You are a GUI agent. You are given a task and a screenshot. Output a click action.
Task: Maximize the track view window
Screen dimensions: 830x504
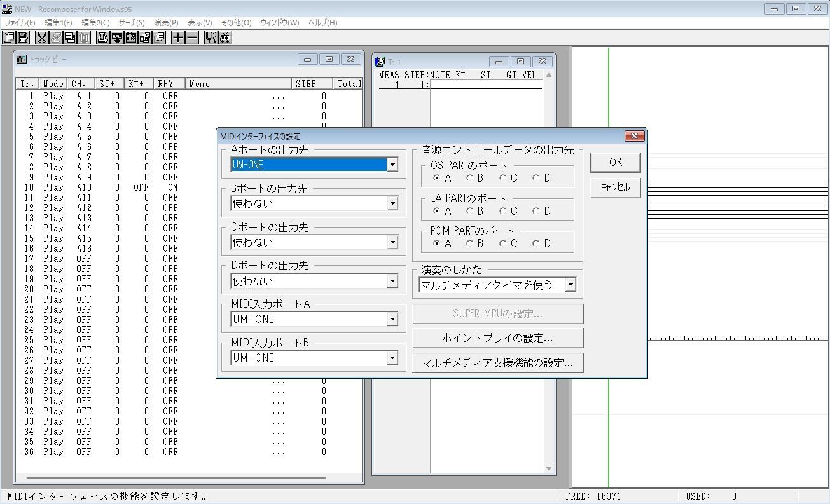click(329, 59)
